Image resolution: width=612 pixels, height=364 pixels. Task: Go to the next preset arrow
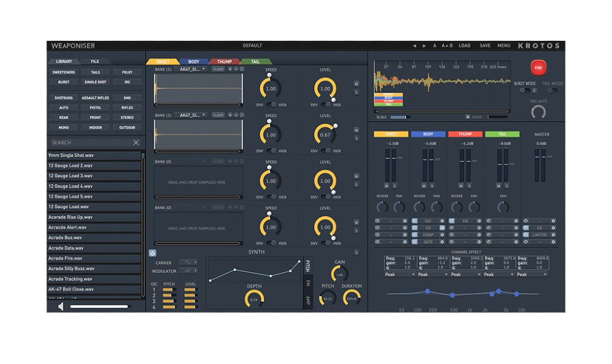pyautogui.click(x=424, y=46)
